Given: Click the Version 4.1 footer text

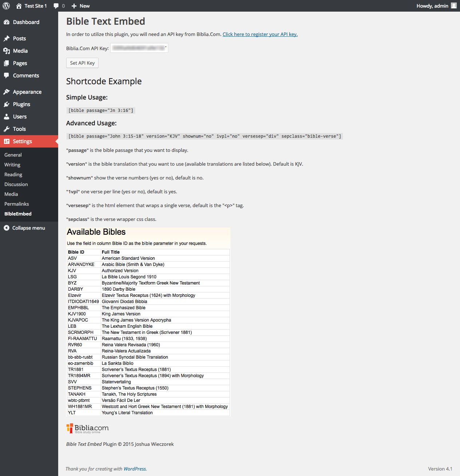Looking at the screenshot, I should [440, 469].
